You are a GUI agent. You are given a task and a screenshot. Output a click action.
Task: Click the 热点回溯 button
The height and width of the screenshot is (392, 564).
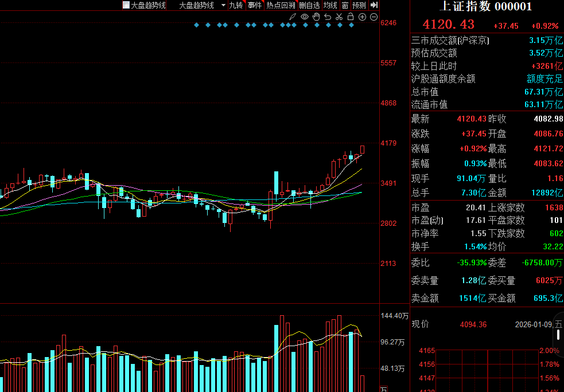[x=281, y=5]
